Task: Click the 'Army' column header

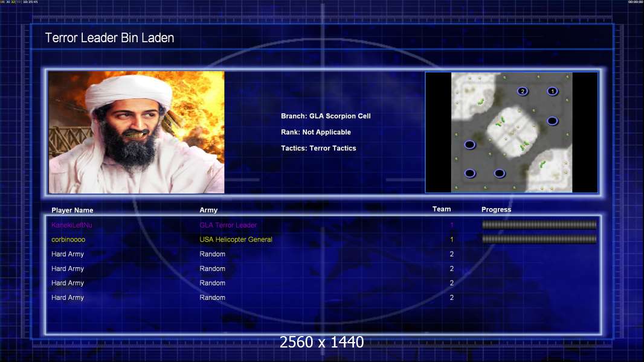Action: pos(208,210)
